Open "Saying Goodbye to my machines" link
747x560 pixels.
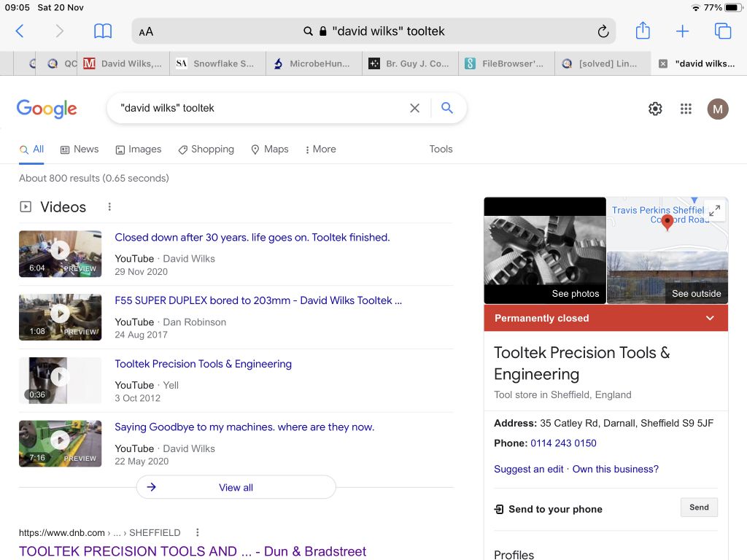click(244, 427)
